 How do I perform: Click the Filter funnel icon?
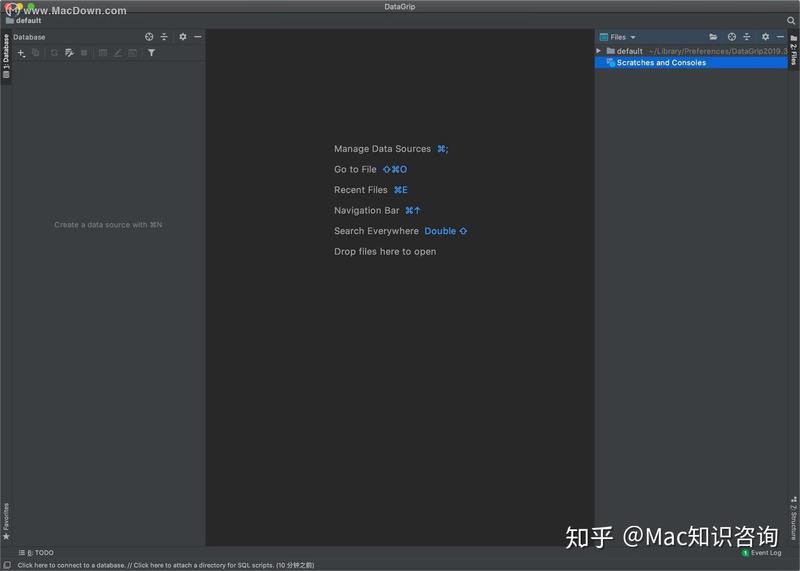[152, 53]
